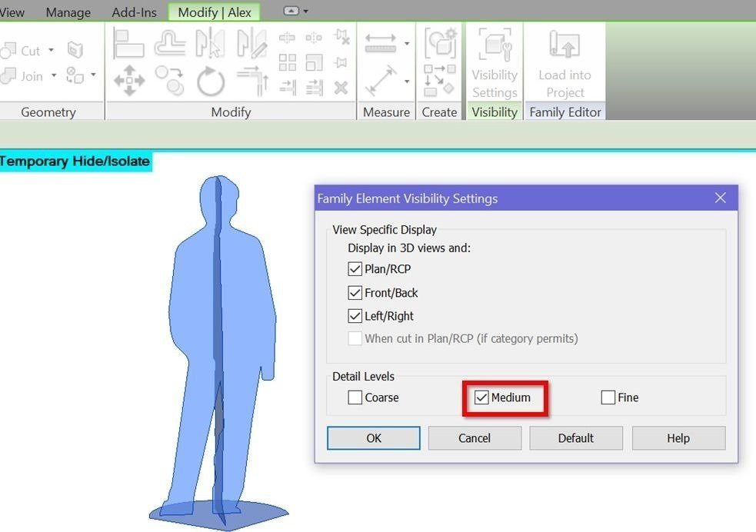Screen dimensions: 756x532
Task: Select the Scale tool
Action: 315,62
